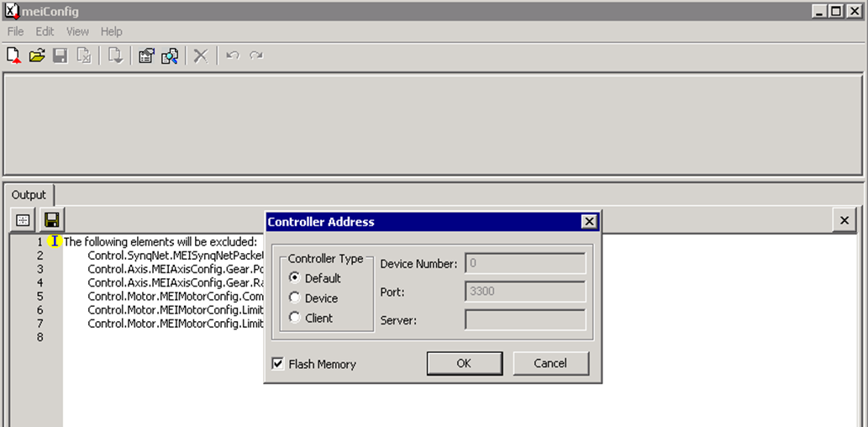868x427 pixels.
Task: Maximize the meiConfig window
Action: pos(836,11)
